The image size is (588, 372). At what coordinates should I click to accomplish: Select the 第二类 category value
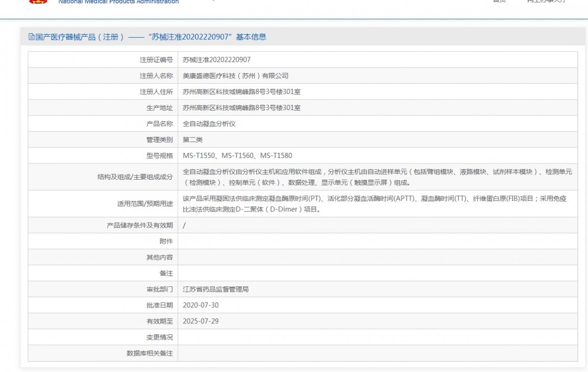coord(193,139)
